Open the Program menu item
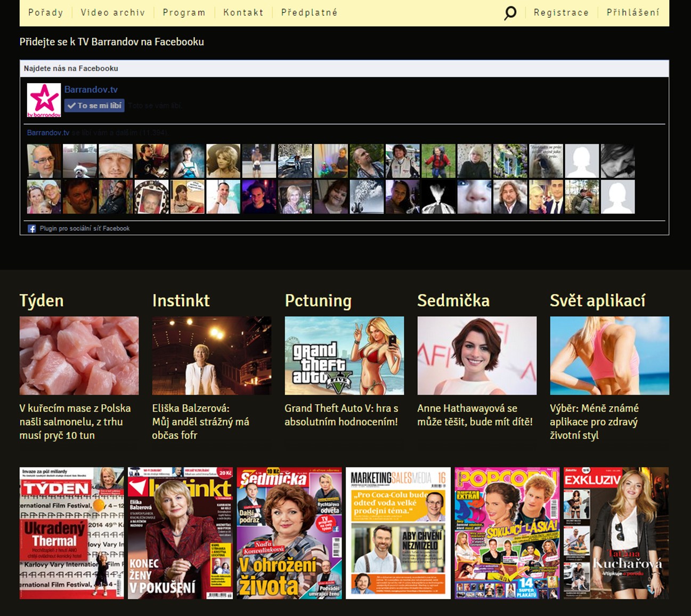The height and width of the screenshot is (616, 691). pos(184,12)
